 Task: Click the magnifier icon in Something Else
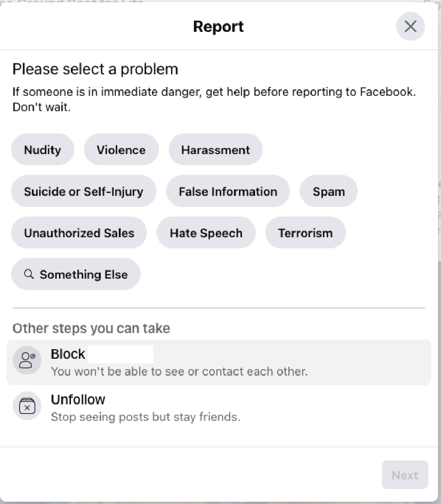29,274
